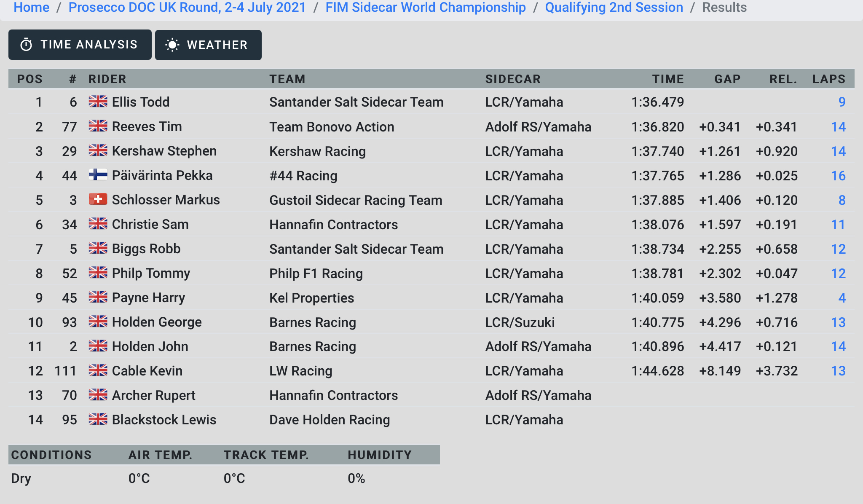The width and height of the screenshot is (863, 504).
Task: Click the TIME column header
Action: point(668,79)
